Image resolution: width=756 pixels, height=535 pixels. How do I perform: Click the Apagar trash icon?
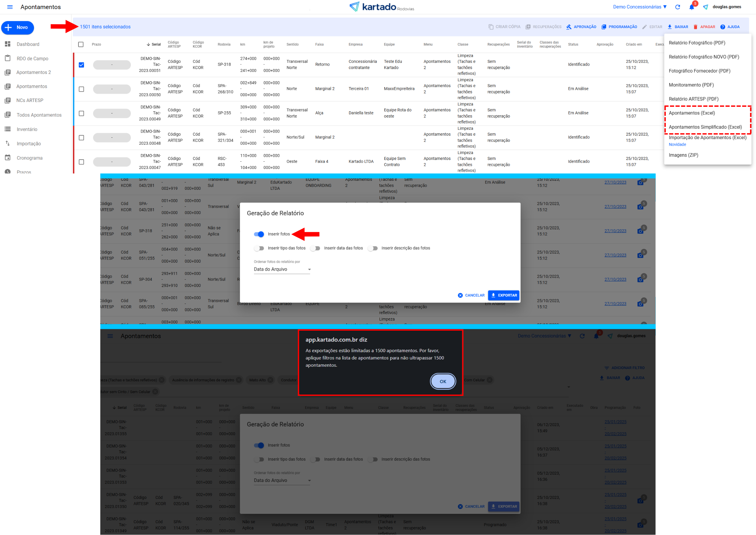[x=695, y=27]
